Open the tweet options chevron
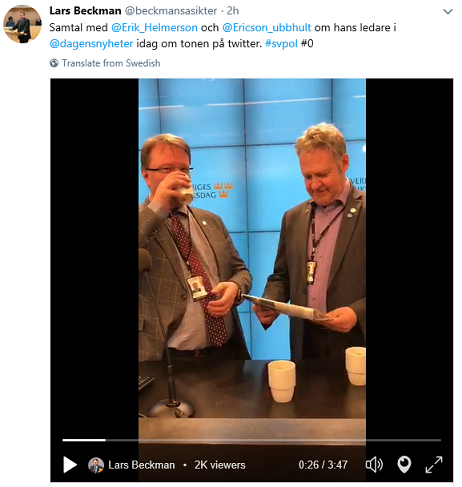 (448, 12)
